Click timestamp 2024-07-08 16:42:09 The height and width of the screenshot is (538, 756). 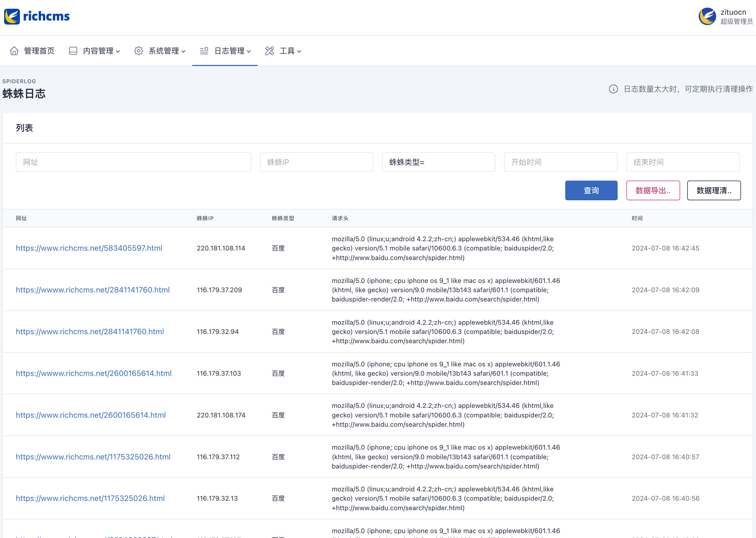click(x=665, y=290)
